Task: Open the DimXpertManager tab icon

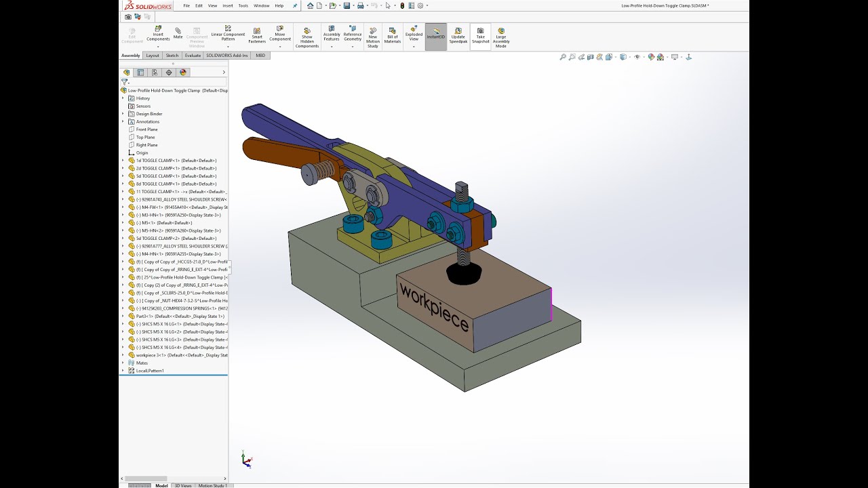Action: pos(169,72)
